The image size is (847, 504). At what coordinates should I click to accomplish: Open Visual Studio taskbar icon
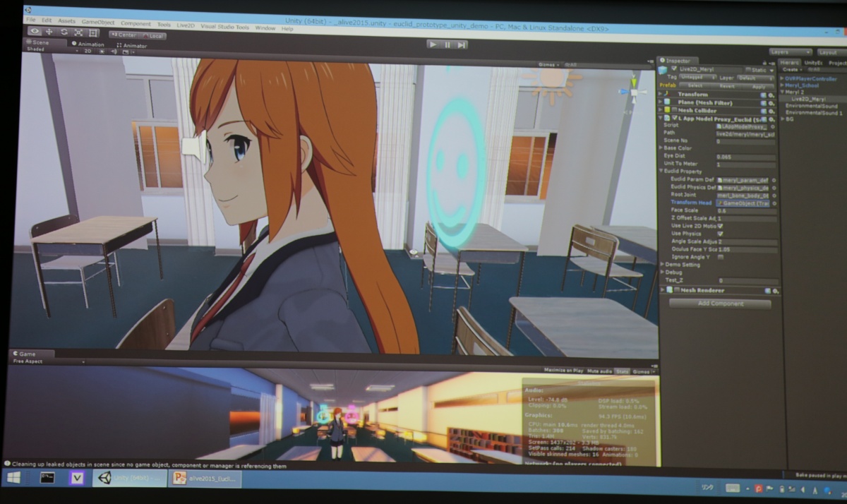pyautogui.click(x=77, y=478)
